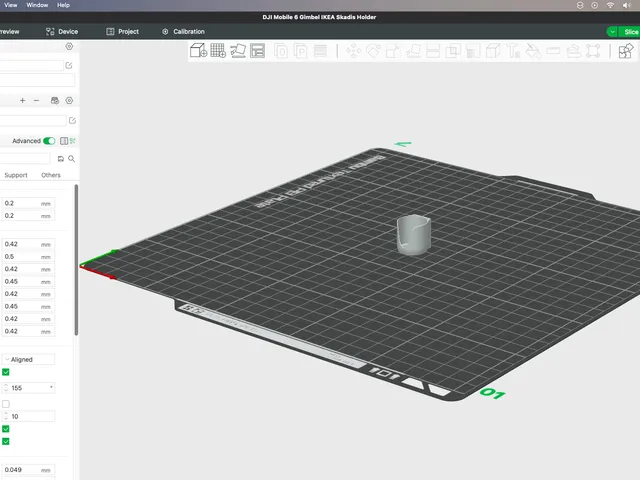Click the Add model cube icon
640x480 pixels.
click(198, 51)
